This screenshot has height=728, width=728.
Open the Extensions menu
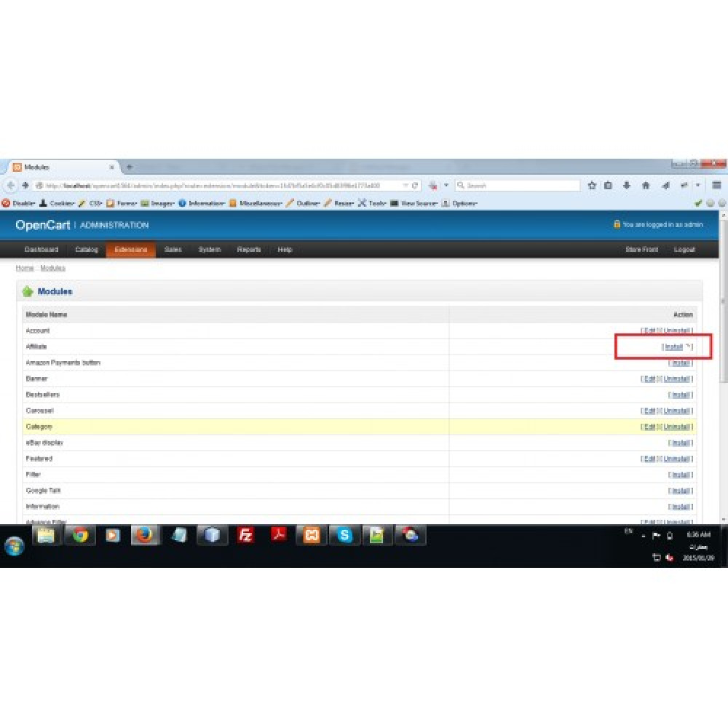coord(131,249)
